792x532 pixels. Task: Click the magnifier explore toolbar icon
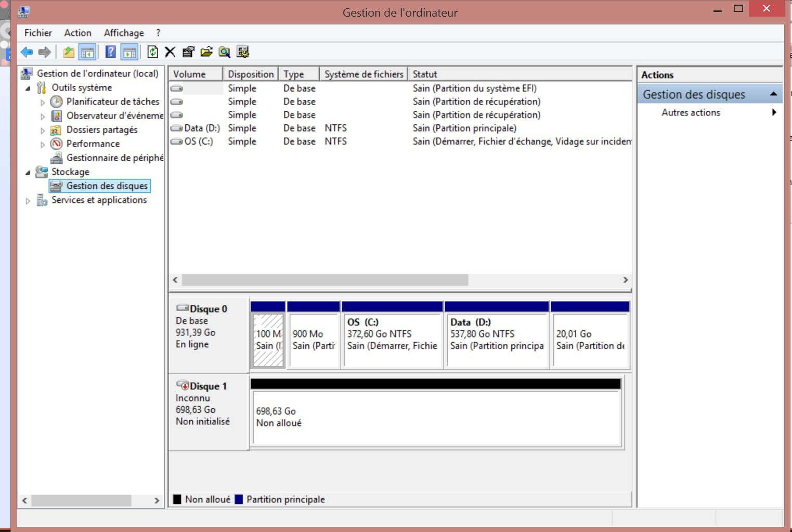pos(225,52)
